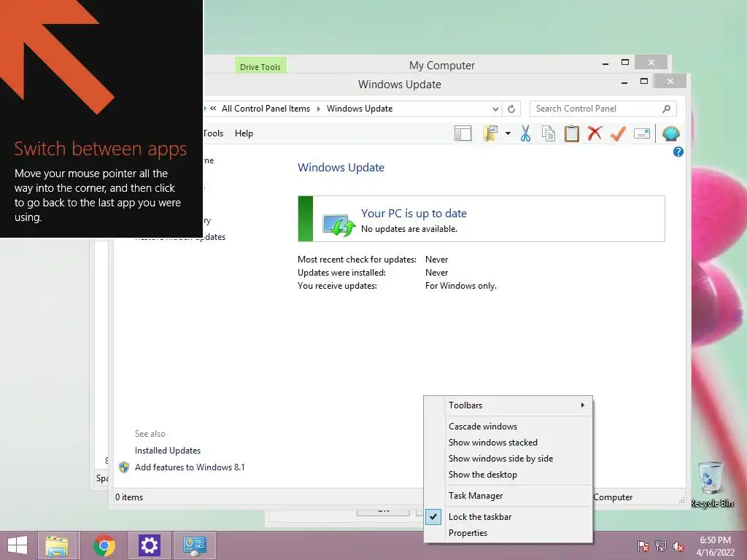Click the Windows Update page heading
747x560 pixels.
[x=341, y=168]
